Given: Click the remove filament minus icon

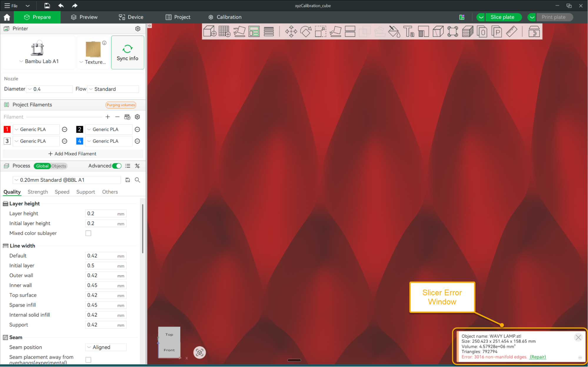Looking at the screenshot, I should tap(117, 117).
